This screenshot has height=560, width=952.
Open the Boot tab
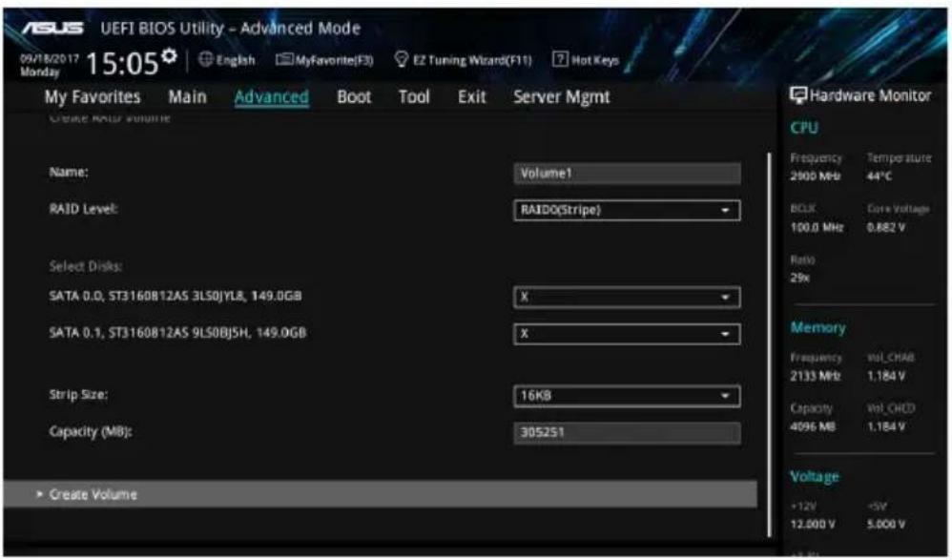pyautogui.click(x=354, y=96)
